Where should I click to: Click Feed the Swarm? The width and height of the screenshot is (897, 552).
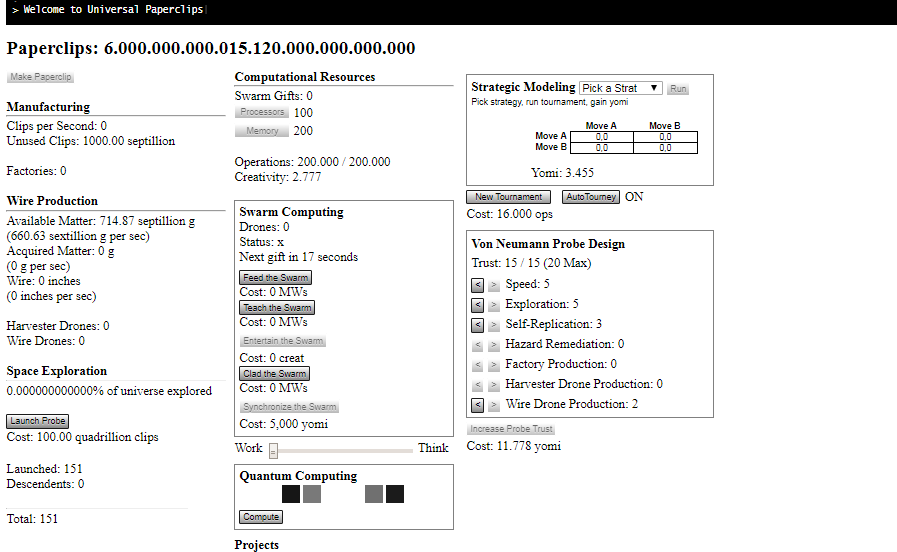click(x=276, y=277)
